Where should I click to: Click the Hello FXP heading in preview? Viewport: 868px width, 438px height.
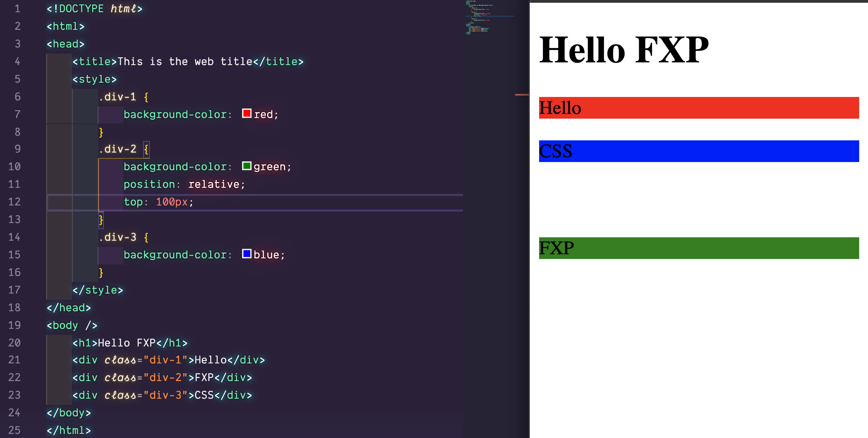624,50
